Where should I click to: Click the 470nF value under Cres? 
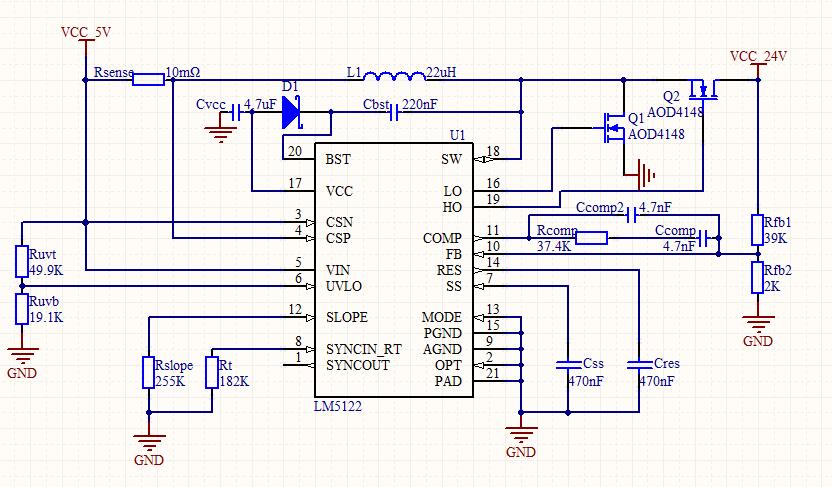(x=657, y=381)
